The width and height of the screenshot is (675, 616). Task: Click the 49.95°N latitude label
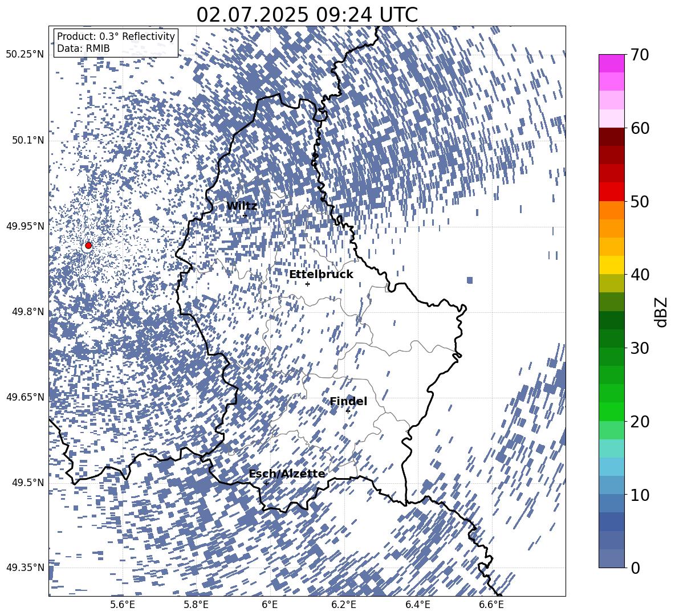[x=25, y=226]
